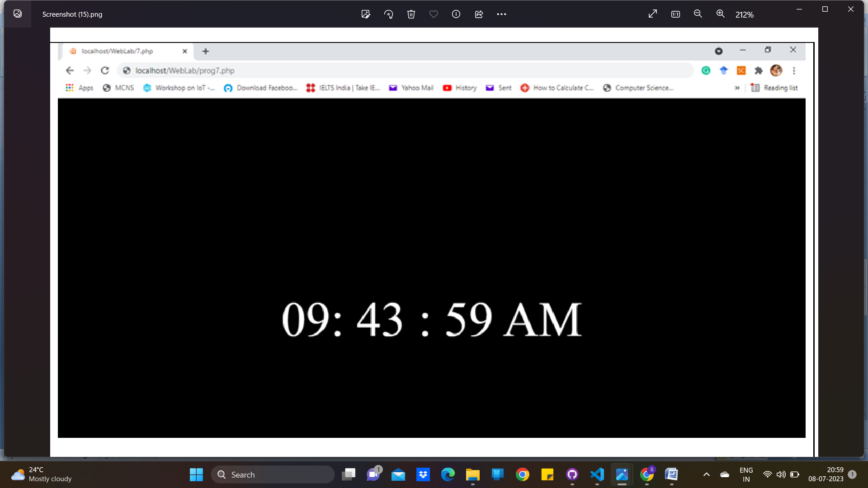This screenshot has height=488, width=868.
Task: Click the Zoom out magnifier icon
Action: click(x=698, y=14)
